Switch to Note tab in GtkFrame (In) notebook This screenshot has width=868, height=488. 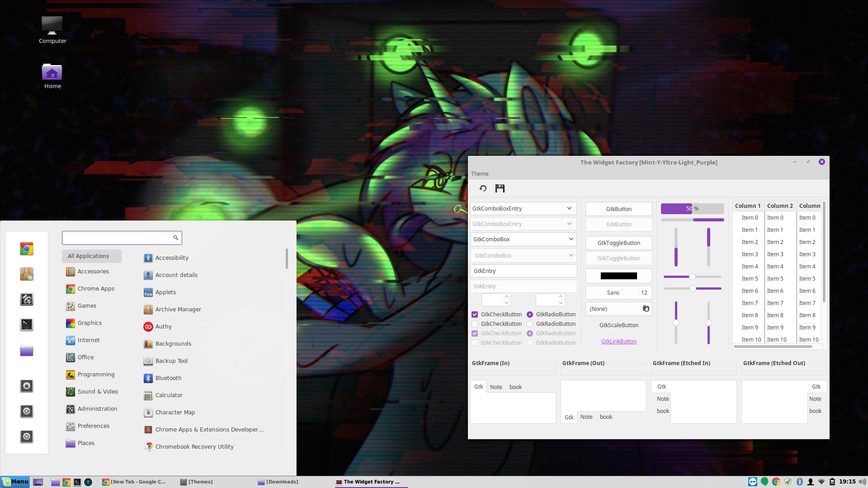click(496, 387)
